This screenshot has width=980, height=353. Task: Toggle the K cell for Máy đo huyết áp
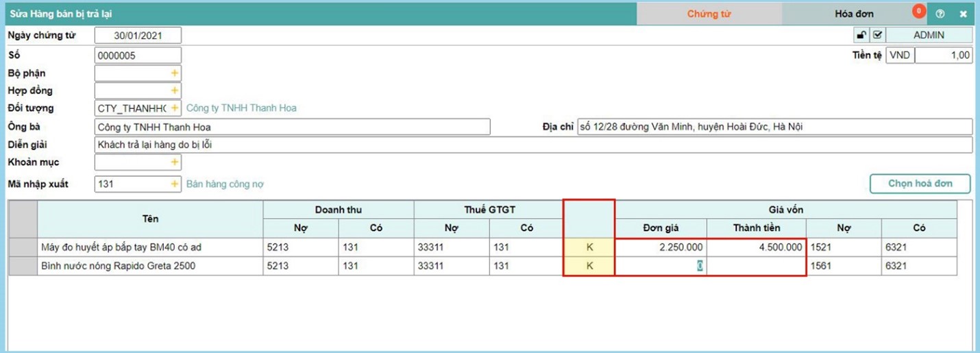(x=589, y=248)
